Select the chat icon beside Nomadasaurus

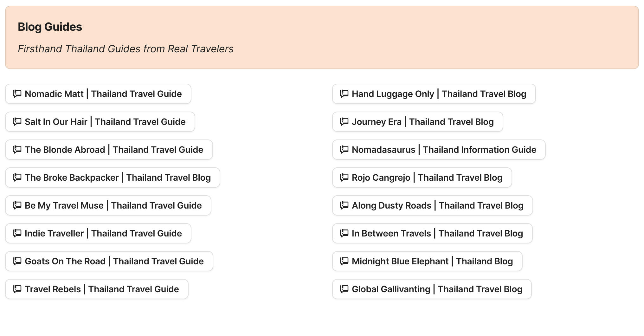pos(344,150)
